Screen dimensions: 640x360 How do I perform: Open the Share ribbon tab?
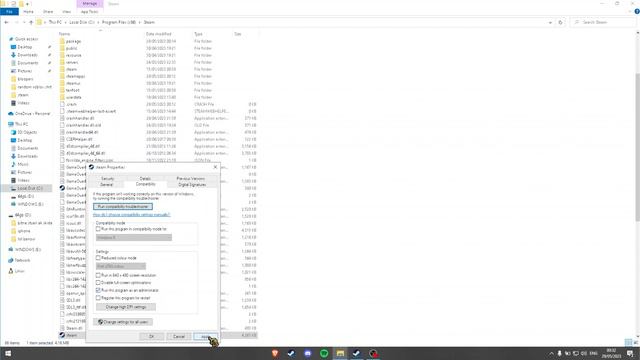[x=48, y=11]
